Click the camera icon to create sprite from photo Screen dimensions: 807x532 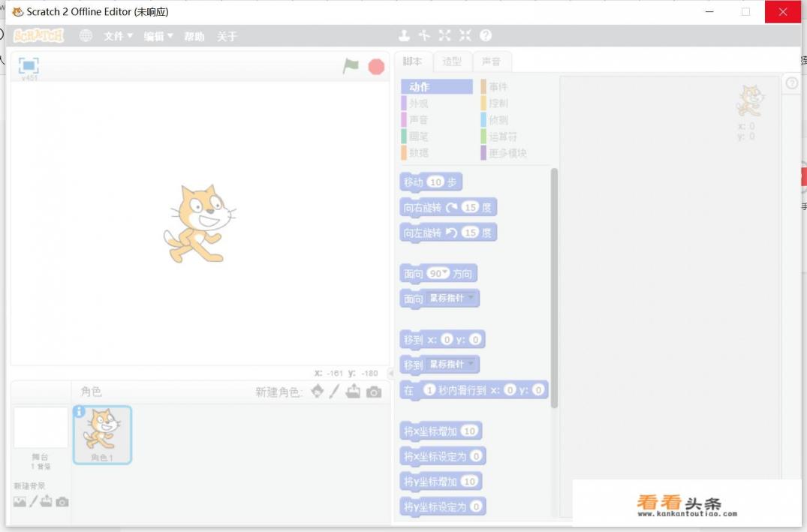(373, 392)
